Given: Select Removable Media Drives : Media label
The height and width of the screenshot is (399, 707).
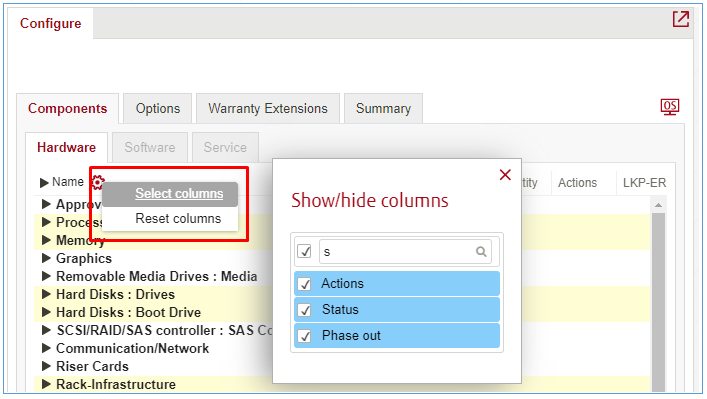Looking at the screenshot, I should click(156, 276).
